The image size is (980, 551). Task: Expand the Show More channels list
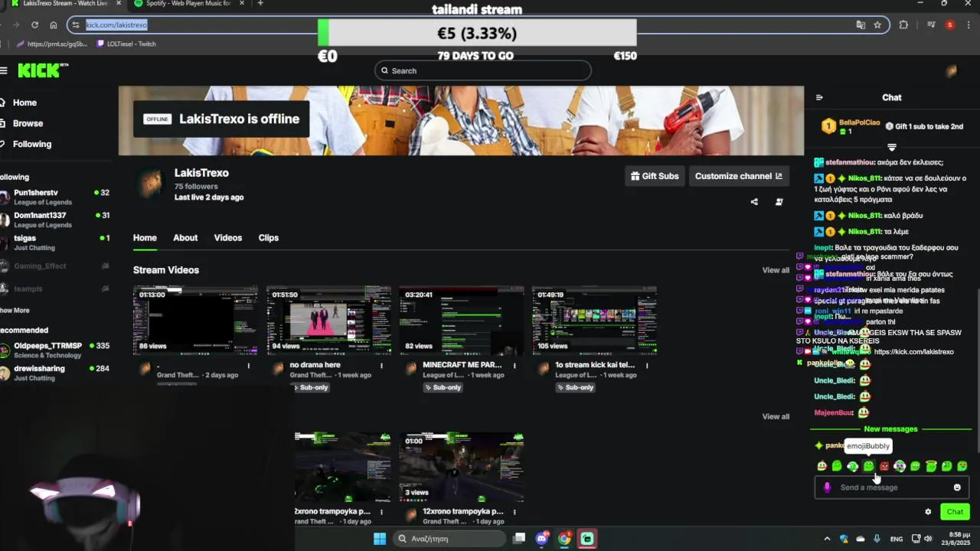15,310
